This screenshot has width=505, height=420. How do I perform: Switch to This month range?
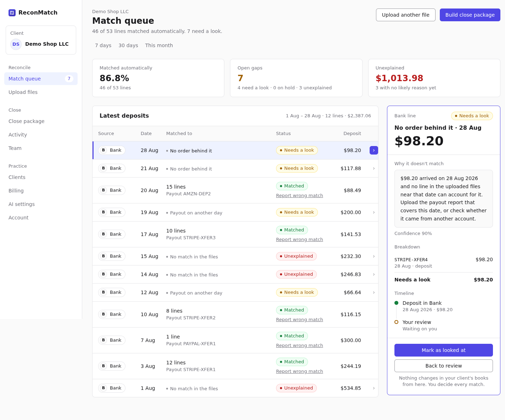click(159, 45)
